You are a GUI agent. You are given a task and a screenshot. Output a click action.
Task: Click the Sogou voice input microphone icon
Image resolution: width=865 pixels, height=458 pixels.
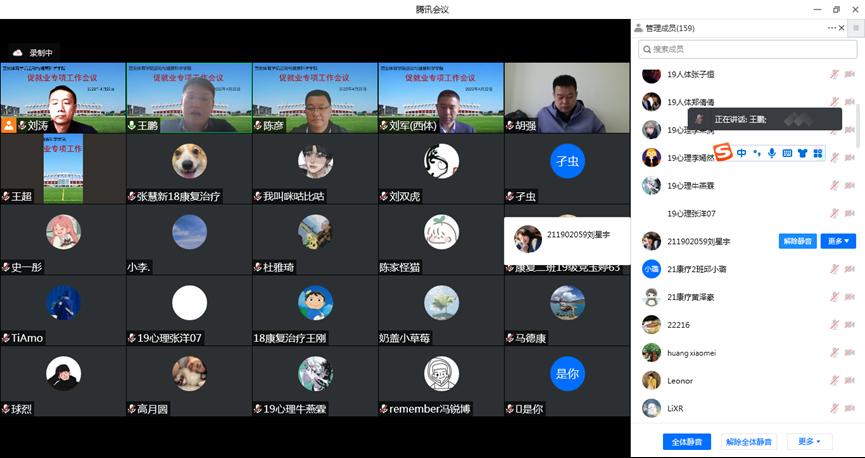pos(772,153)
